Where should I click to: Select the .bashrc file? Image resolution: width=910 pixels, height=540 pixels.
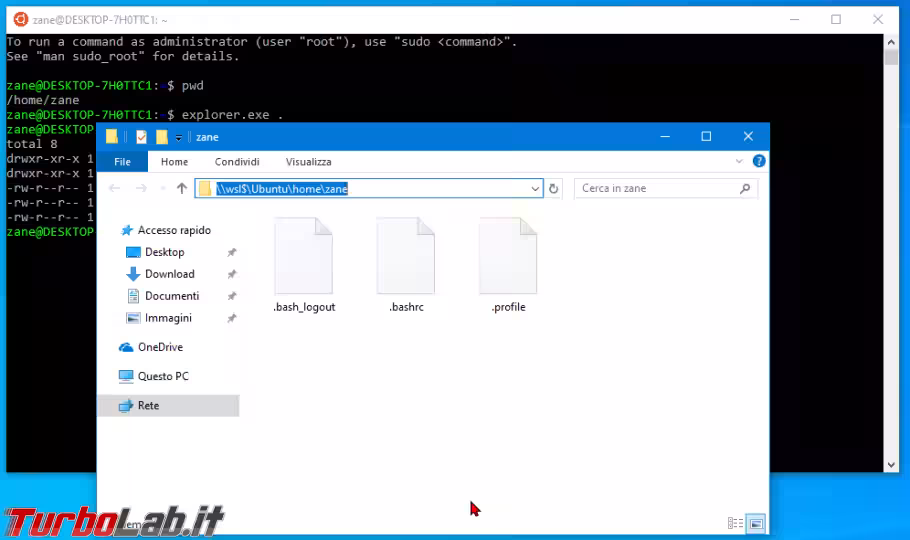[x=406, y=265]
